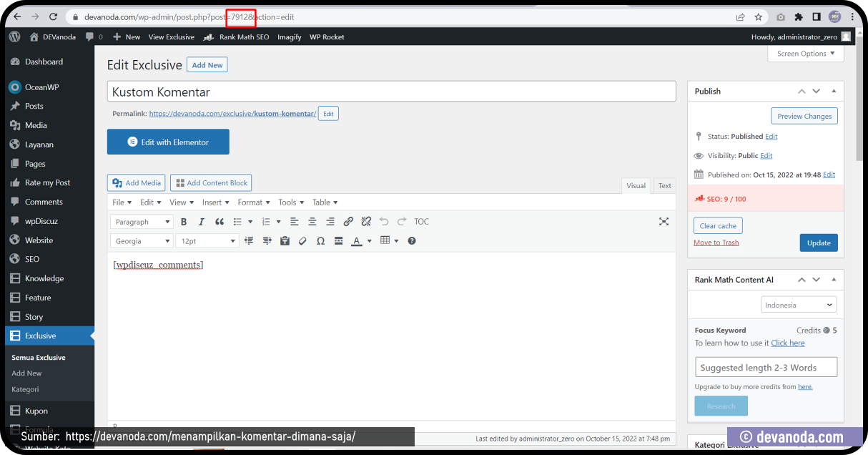Toggle bold formatting in editor toolbar

tap(184, 222)
